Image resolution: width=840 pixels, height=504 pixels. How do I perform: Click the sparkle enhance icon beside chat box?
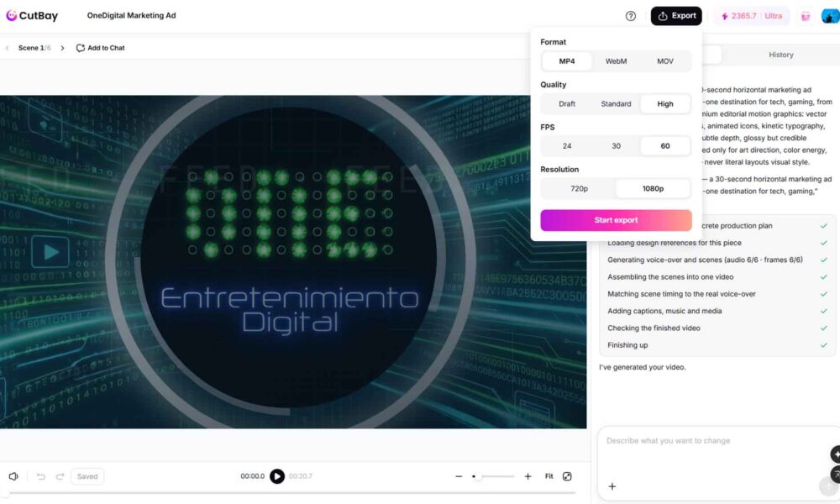coord(836,454)
